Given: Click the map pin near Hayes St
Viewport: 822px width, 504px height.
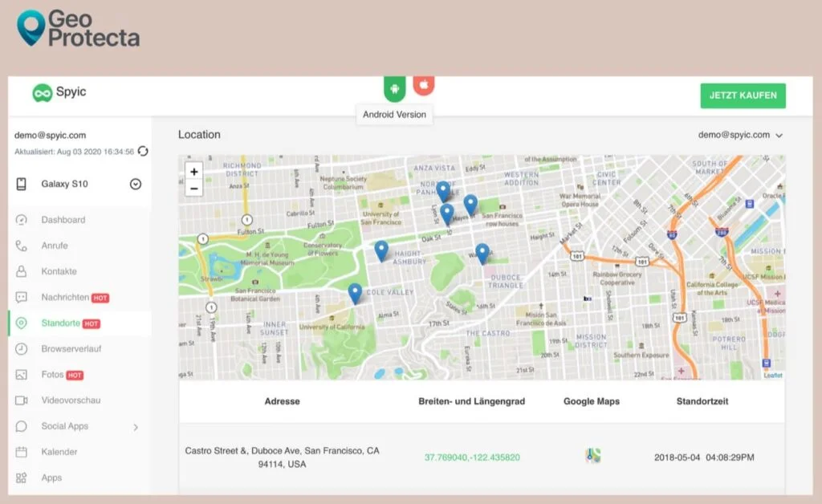Looking at the screenshot, I should [x=470, y=205].
